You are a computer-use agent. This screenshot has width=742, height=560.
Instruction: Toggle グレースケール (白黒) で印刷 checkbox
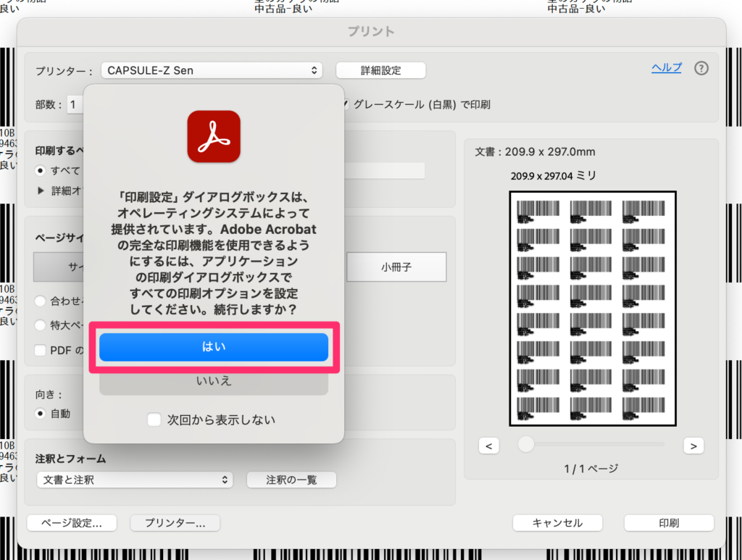pos(346,104)
